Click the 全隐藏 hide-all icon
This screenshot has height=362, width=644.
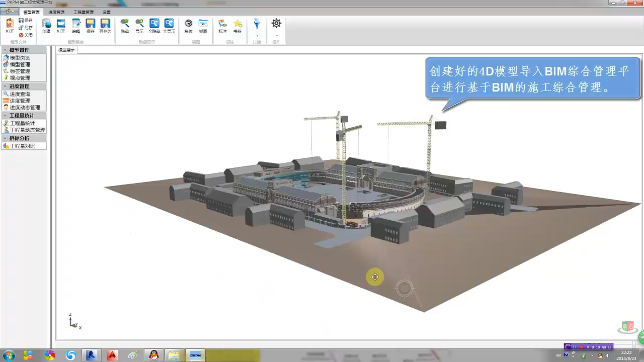(154, 26)
